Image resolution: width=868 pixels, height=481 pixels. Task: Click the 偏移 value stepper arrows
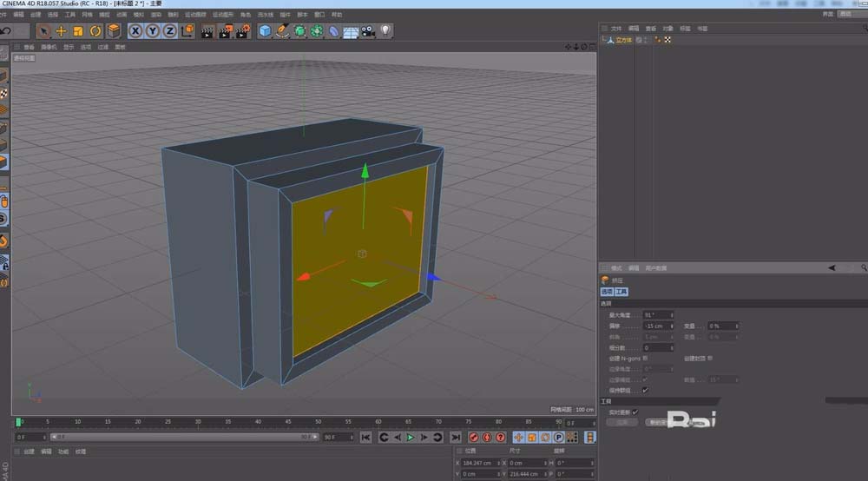pos(672,326)
